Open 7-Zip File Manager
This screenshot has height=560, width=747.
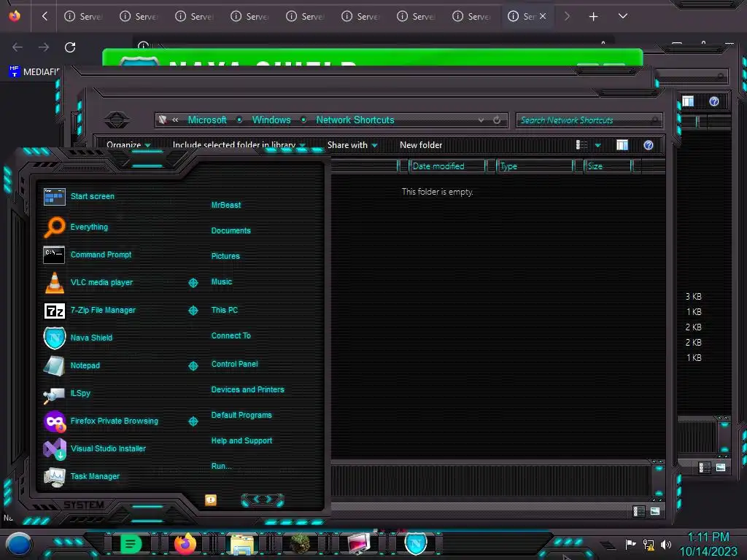pyautogui.click(x=90, y=311)
